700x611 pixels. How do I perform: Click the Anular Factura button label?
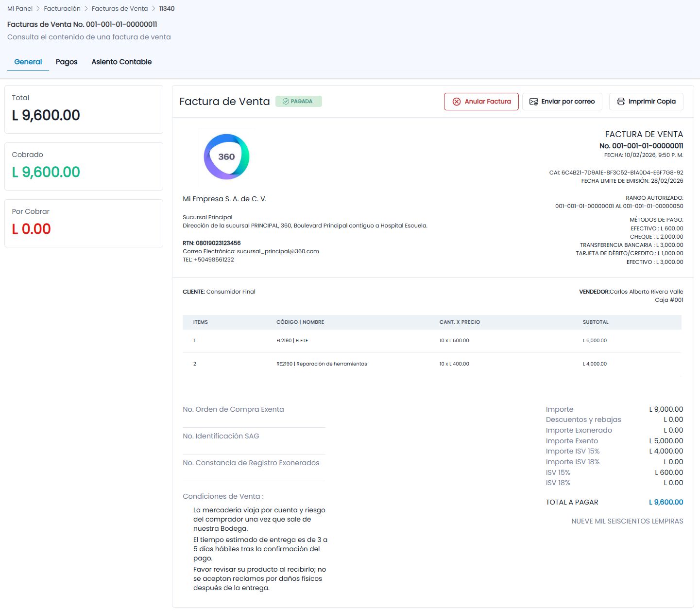pyautogui.click(x=488, y=102)
